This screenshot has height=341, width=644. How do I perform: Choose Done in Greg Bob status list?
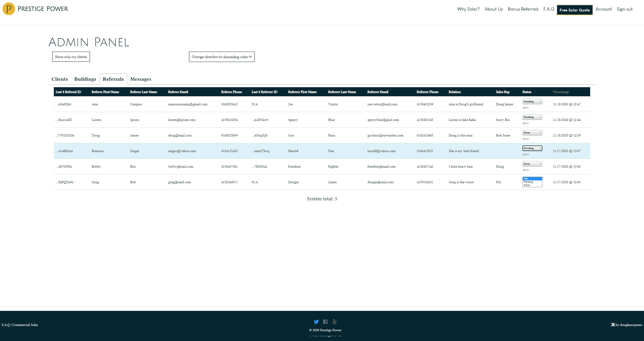coord(532,185)
